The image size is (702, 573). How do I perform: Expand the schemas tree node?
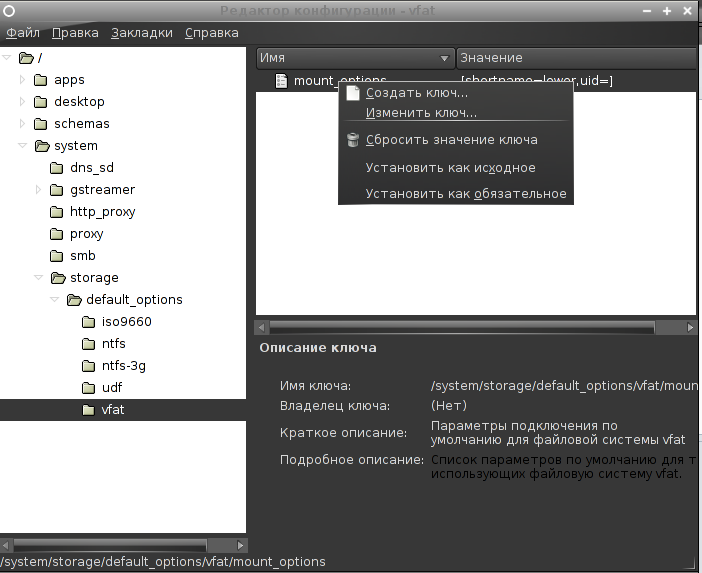pyautogui.click(x=22, y=124)
